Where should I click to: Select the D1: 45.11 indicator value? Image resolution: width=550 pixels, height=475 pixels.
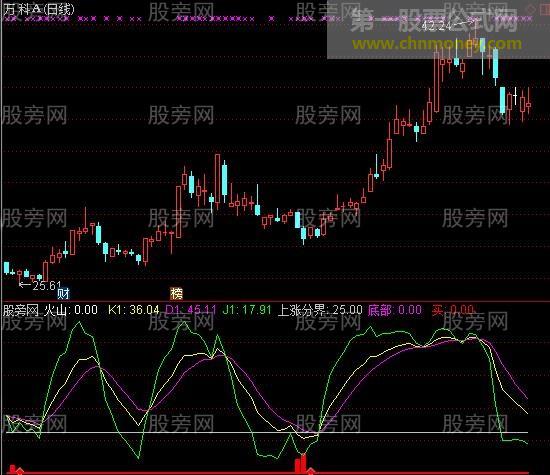click(190, 310)
